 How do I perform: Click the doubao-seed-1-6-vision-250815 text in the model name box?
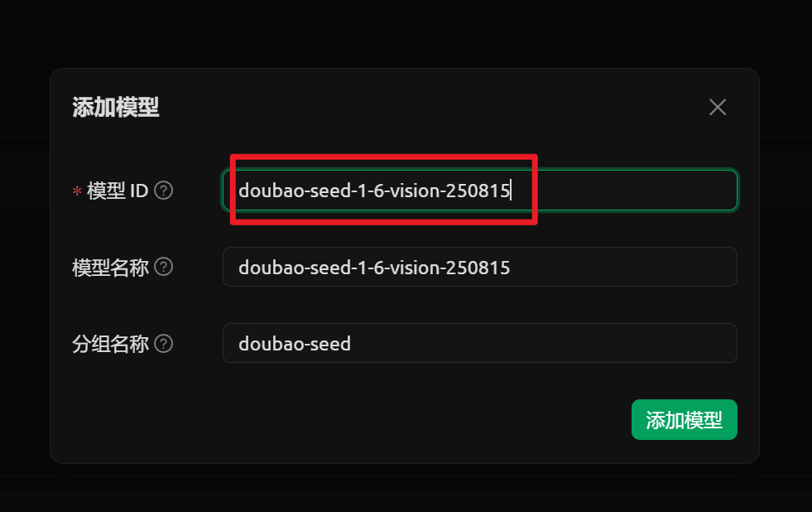(374, 268)
